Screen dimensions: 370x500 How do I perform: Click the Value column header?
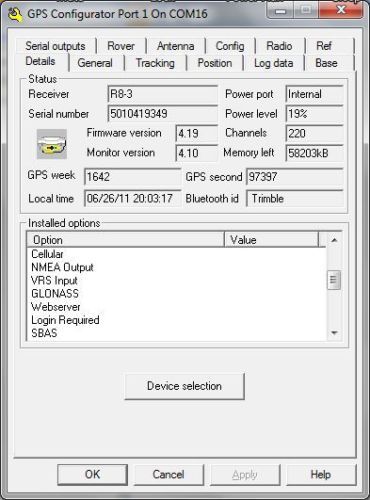pyautogui.click(x=271, y=240)
